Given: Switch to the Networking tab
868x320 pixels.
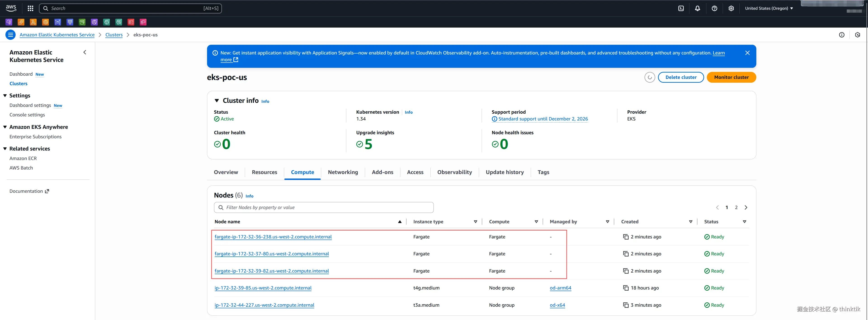Looking at the screenshot, I should point(343,172).
